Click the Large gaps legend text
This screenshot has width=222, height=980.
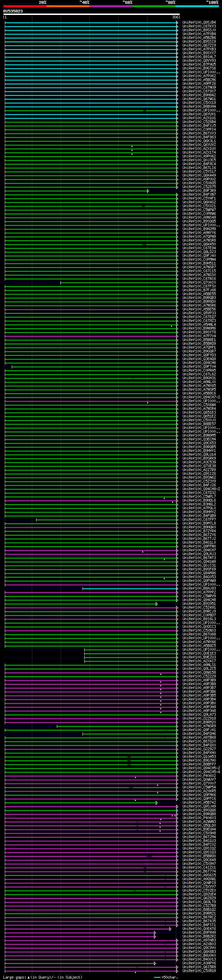(43, 977)
